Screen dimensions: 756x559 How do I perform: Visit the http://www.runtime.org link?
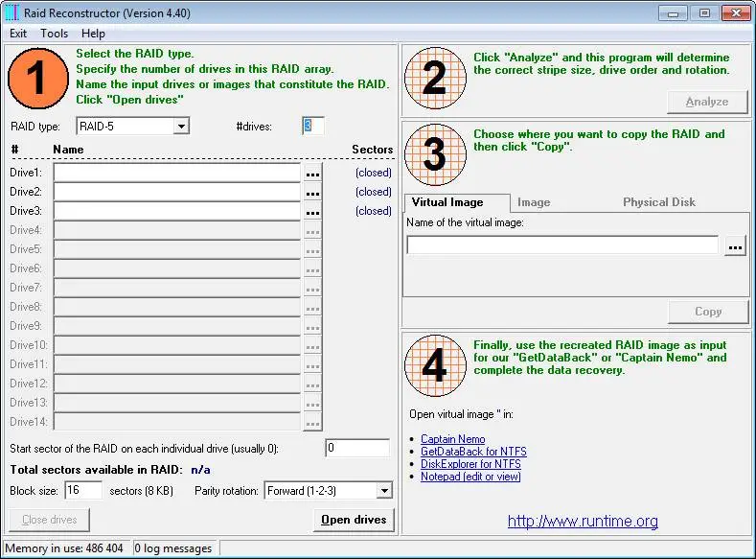[x=583, y=521]
